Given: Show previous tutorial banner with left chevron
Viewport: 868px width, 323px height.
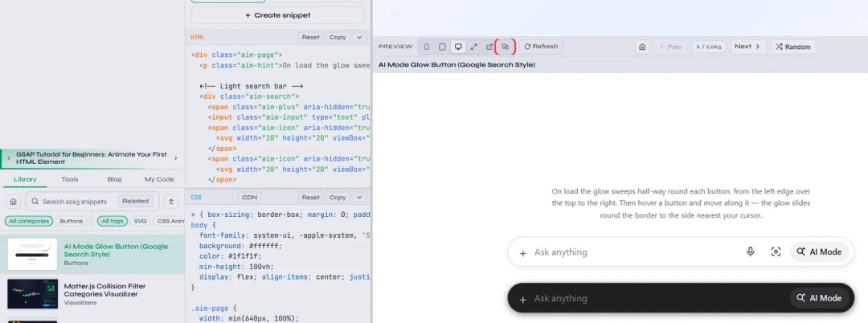Looking at the screenshot, I should pos(9,158).
